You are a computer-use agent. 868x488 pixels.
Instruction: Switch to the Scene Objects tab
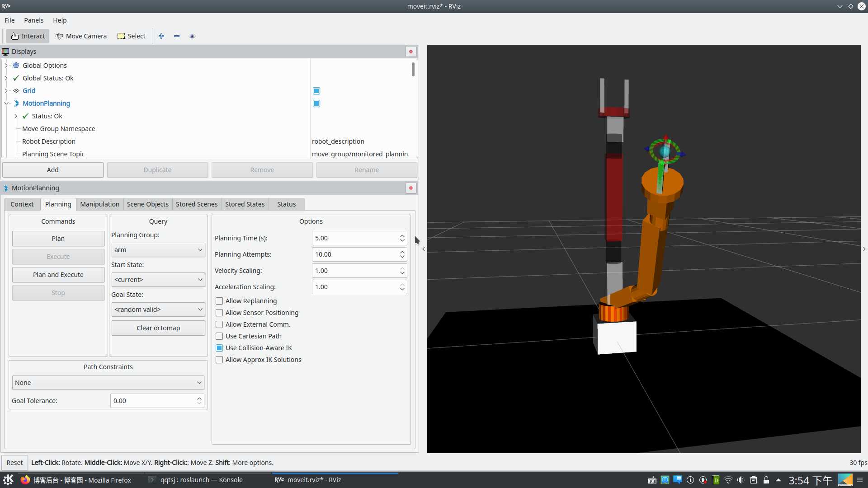tap(148, 204)
